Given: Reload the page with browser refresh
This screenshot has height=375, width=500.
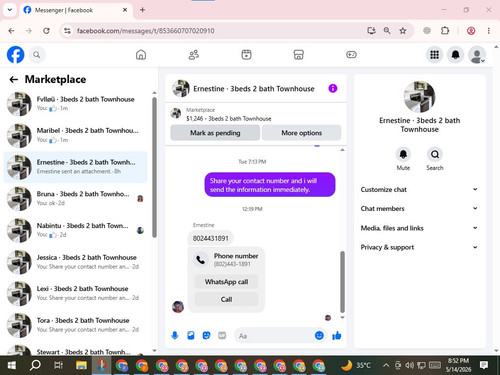Looking at the screenshot, I should click(x=46, y=31).
